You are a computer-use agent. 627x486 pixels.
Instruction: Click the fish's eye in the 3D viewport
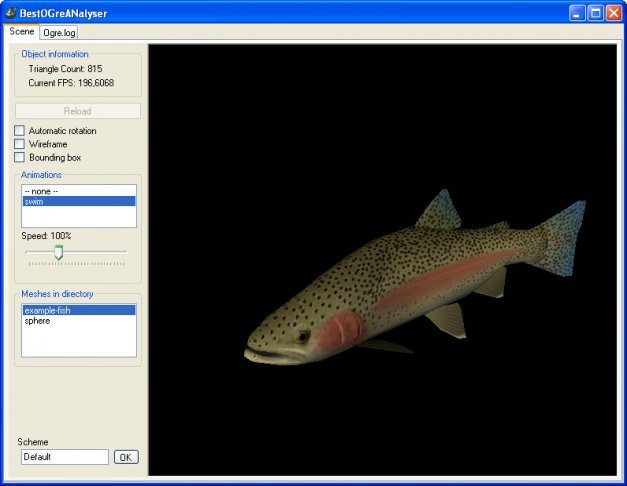(x=302, y=337)
